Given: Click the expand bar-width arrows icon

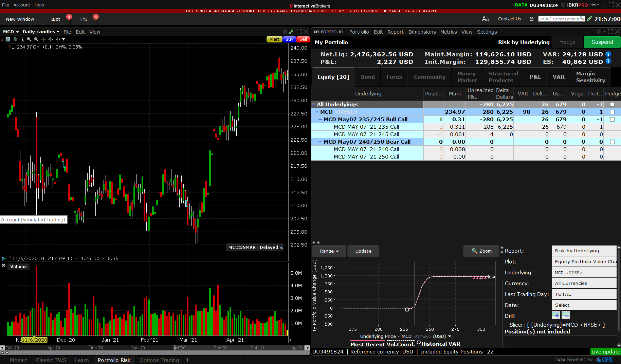Looking at the screenshot, I should click(51, 39).
